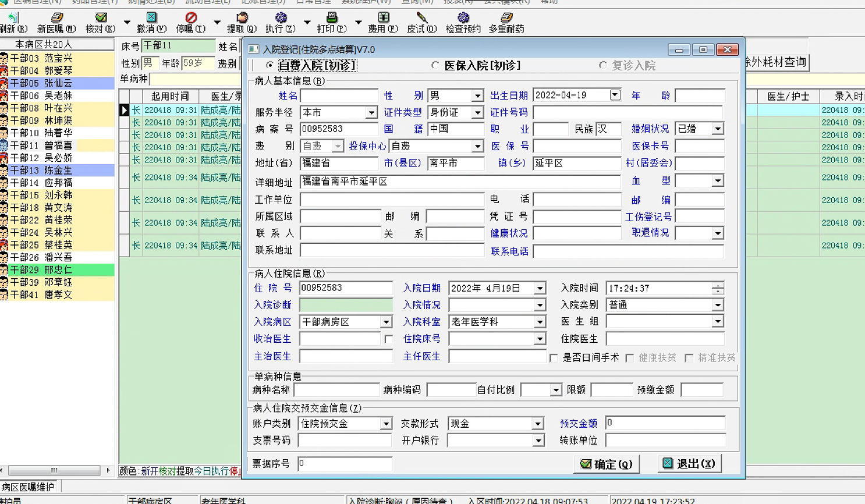Open the 婚姻状况 marital status dropdown
Viewport: 865px width, 504px height.
[718, 129]
